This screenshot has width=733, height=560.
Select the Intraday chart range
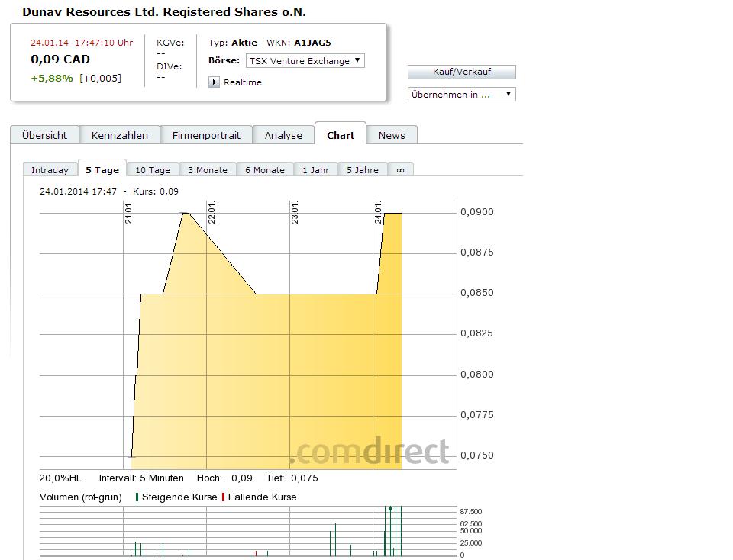tap(50, 170)
